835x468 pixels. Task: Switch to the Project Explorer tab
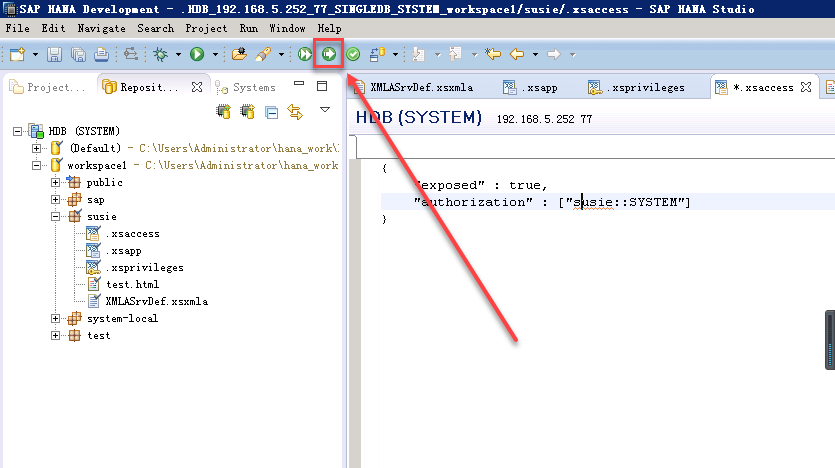click(x=48, y=87)
